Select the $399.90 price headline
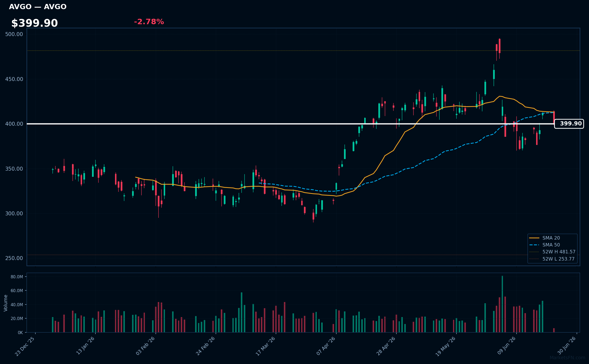This screenshot has height=364, width=589. coord(34,23)
